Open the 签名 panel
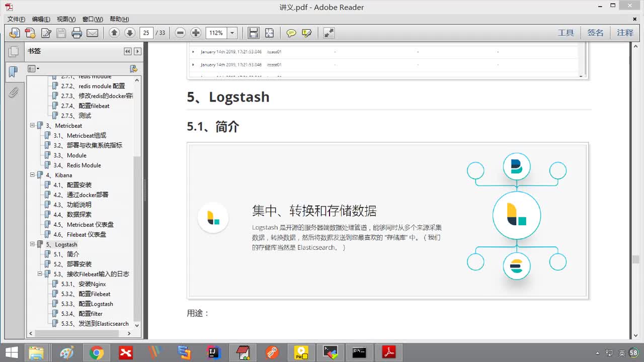Image resolution: width=644 pixels, height=362 pixels. 595,33
